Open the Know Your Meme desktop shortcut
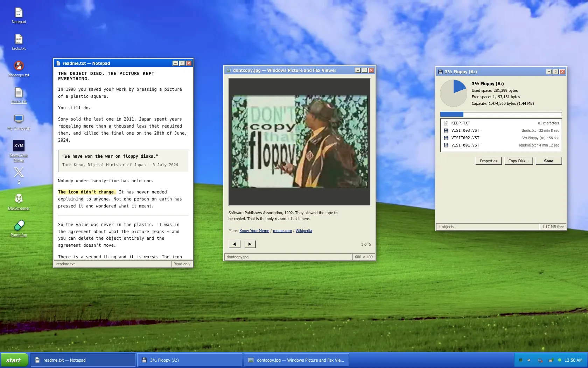588x368 pixels. 19,151
